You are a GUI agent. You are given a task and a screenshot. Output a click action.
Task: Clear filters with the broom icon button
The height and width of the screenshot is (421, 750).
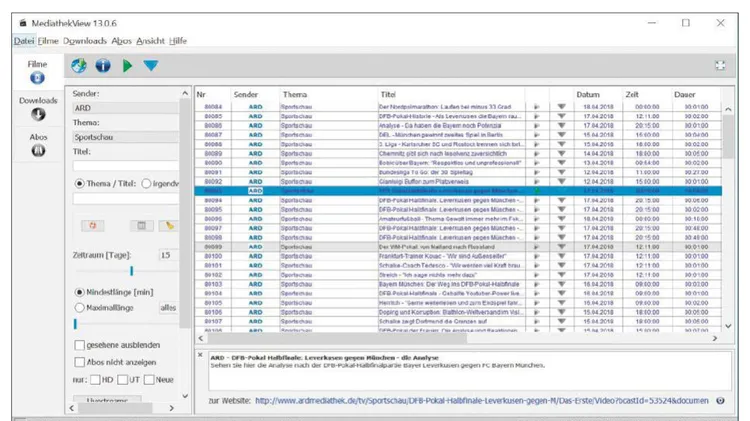[170, 226]
